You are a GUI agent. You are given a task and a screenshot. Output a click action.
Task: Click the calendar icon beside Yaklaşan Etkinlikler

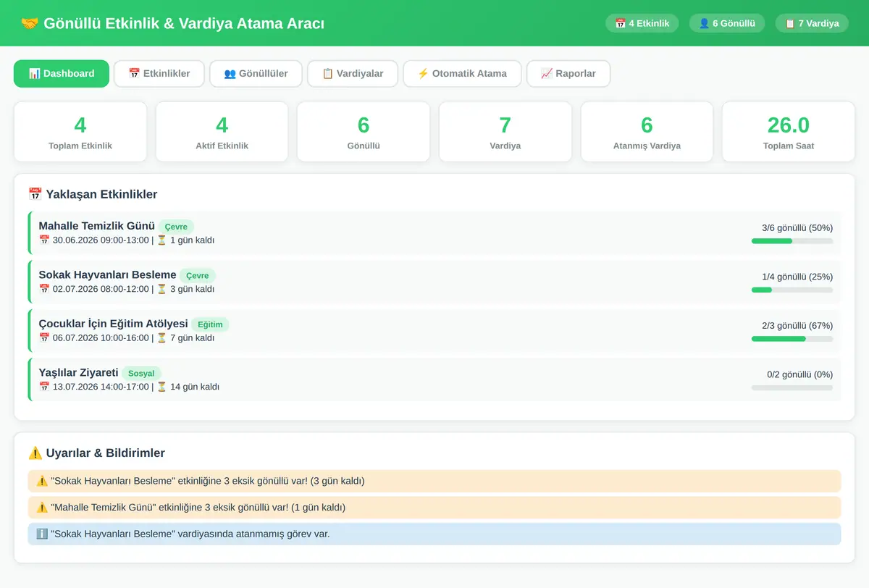tap(35, 194)
